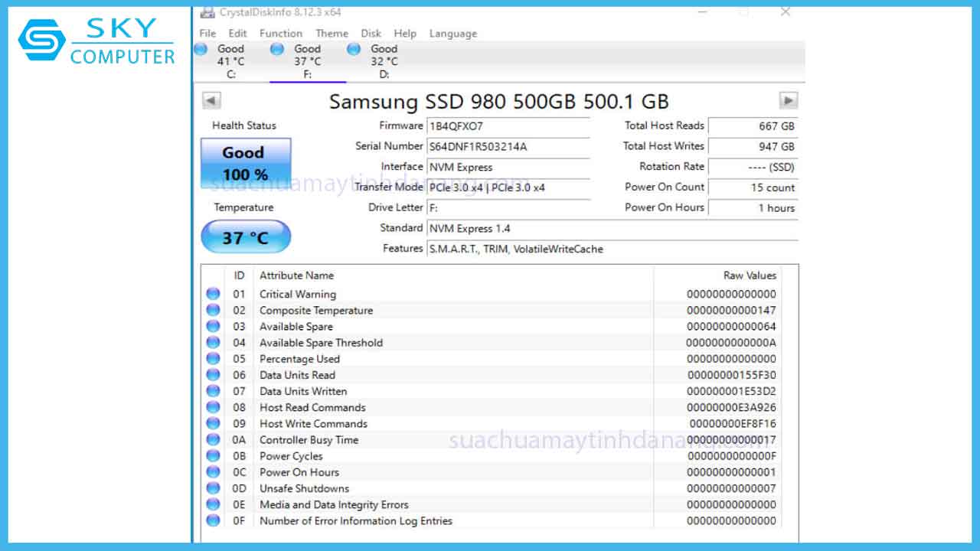This screenshot has height=551, width=980.
Task: Click Power On Count value 15 count
Action: 753,187
